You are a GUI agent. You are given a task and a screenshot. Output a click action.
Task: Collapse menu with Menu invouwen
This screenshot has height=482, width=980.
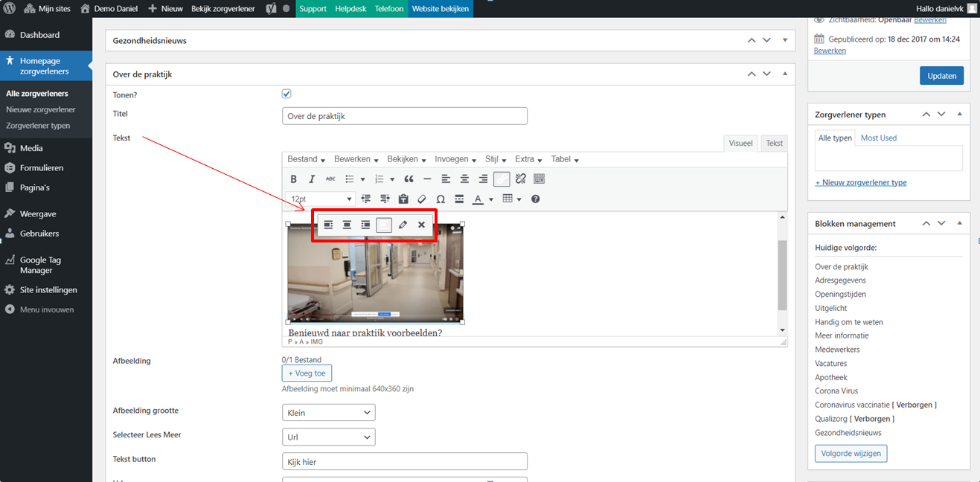pyautogui.click(x=46, y=309)
